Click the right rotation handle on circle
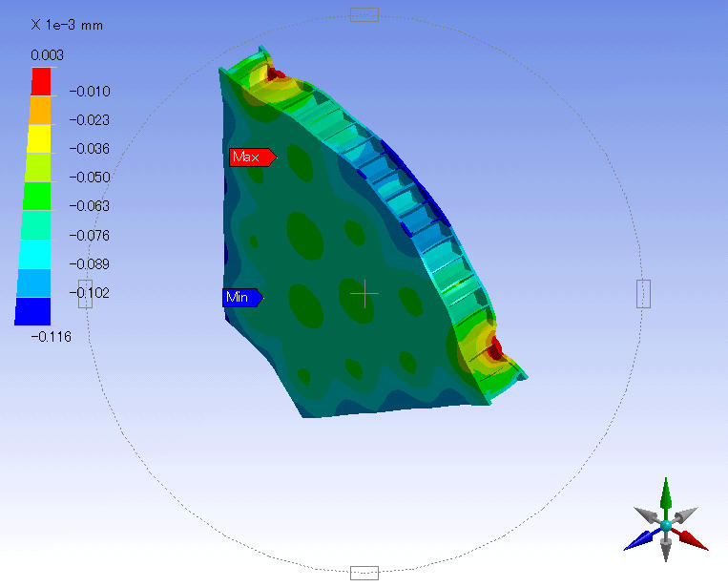728x587 pixels. click(x=643, y=294)
